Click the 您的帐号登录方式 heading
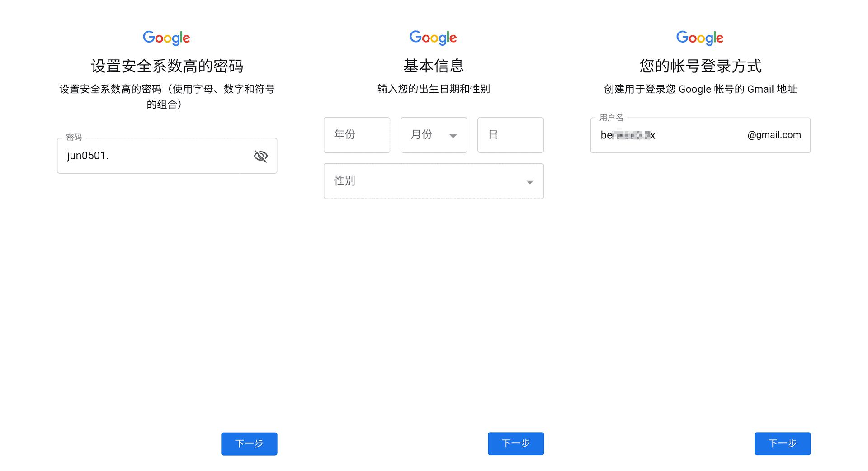The image size is (868, 471). click(699, 66)
